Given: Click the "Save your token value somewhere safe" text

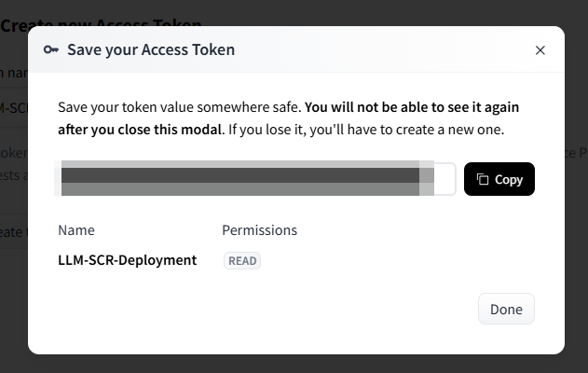Looking at the screenshot, I should click(179, 106).
